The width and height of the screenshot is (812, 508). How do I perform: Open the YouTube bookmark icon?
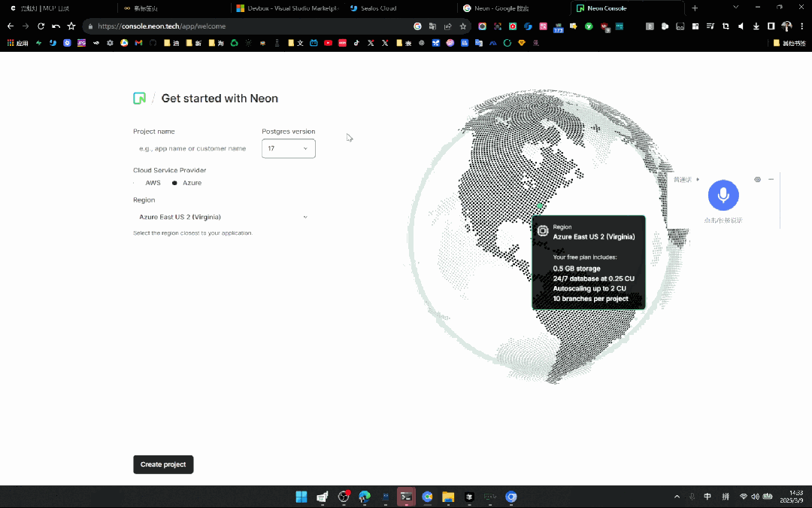[x=328, y=43]
